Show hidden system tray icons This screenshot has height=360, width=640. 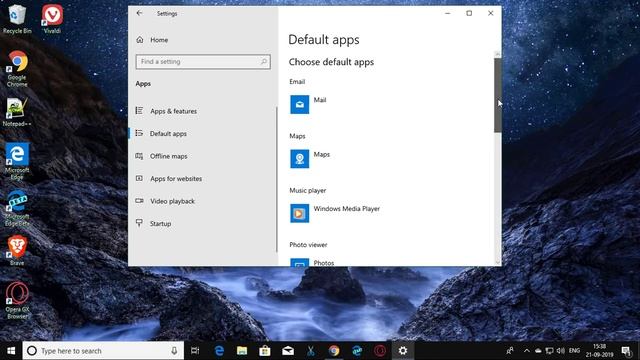click(527, 351)
